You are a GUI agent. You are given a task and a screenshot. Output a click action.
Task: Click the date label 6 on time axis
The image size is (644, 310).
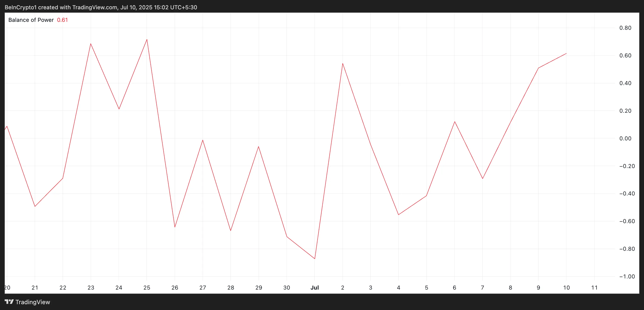454,287
